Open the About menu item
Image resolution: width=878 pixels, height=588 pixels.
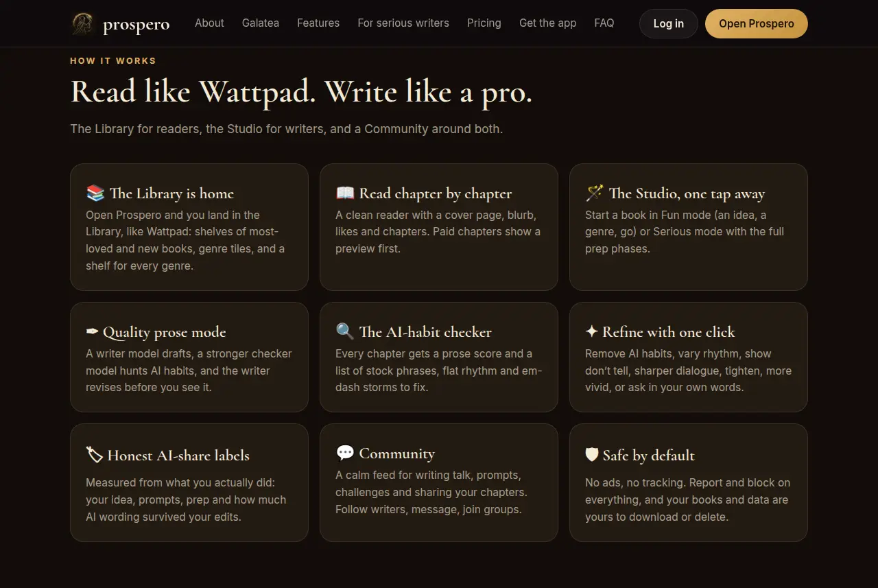209,23
